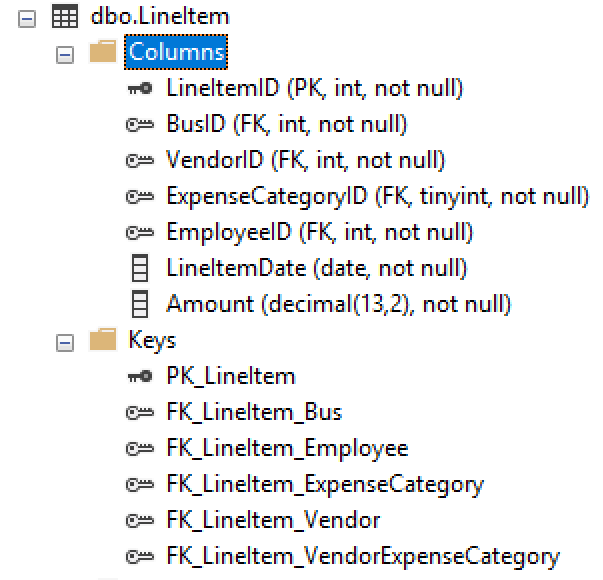Click the primary key icon beside LineItemID
Viewport: 603px width, 580px height.
[x=141, y=89]
